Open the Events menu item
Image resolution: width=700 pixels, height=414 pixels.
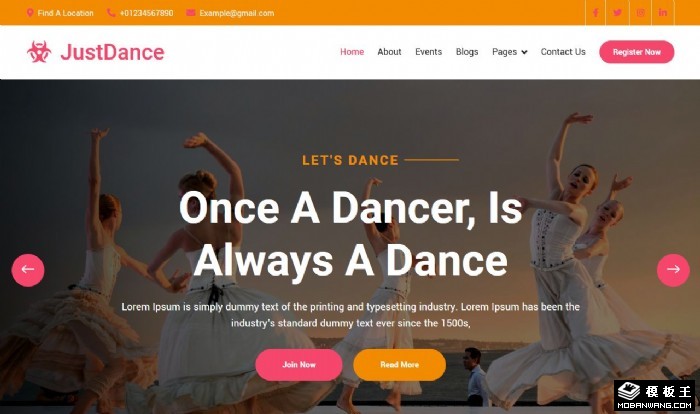[x=429, y=52]
